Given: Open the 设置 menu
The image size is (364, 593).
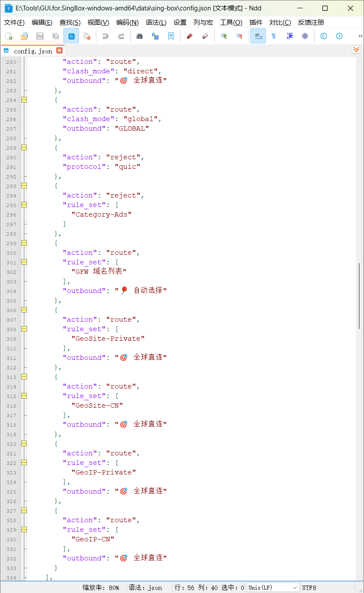Looking at the screenshot, I should (180, 23).
